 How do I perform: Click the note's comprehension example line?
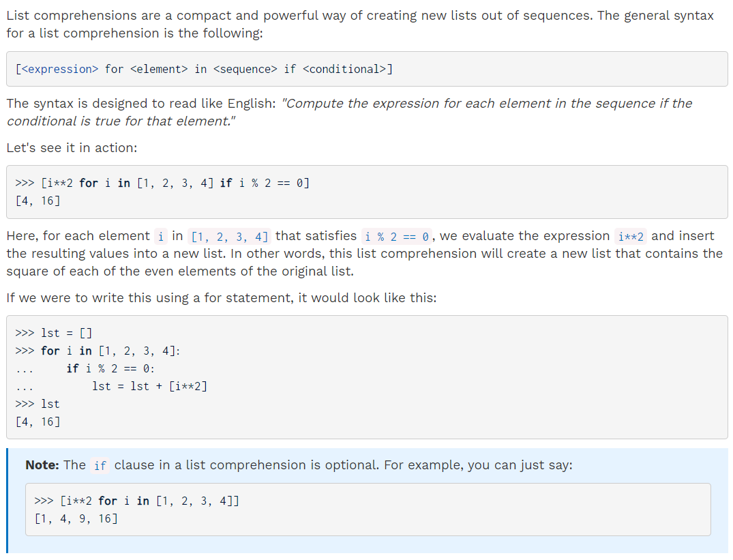tap(136, 501)
